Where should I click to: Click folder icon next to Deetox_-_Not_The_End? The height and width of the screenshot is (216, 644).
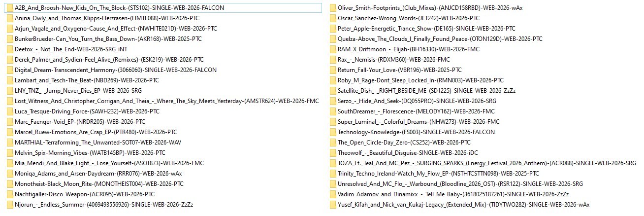pyautogui.click(x=10, y=49)
